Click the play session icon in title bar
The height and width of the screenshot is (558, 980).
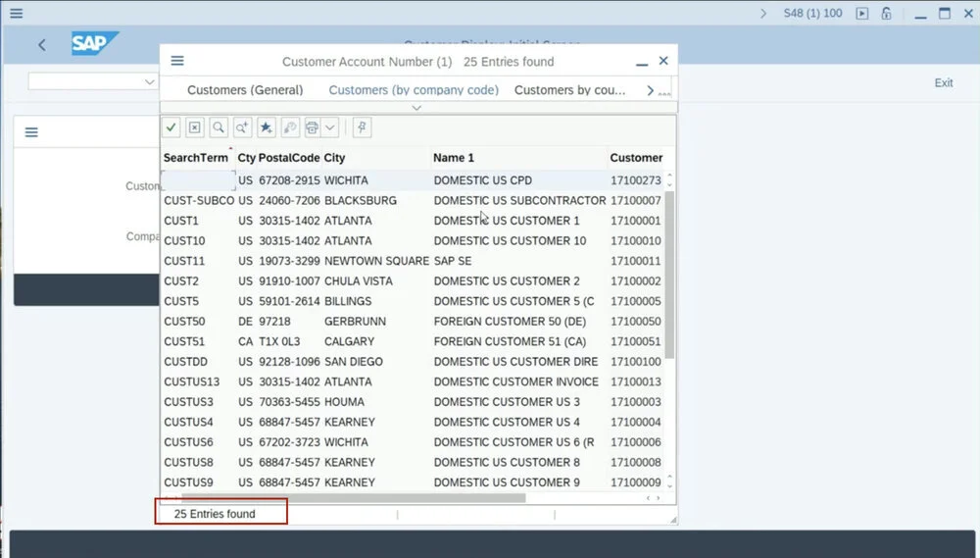coord(862,13)
